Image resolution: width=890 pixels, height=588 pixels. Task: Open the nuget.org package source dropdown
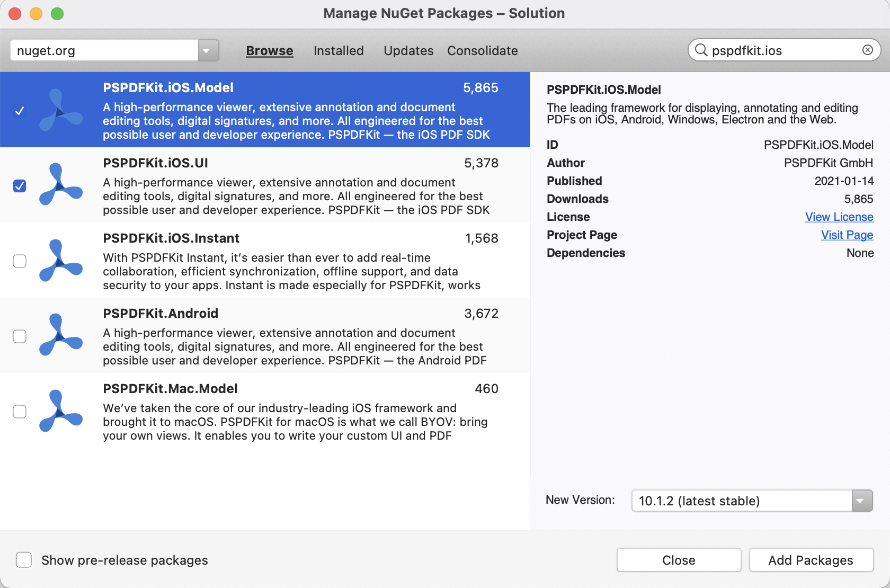tap(114, 50)
